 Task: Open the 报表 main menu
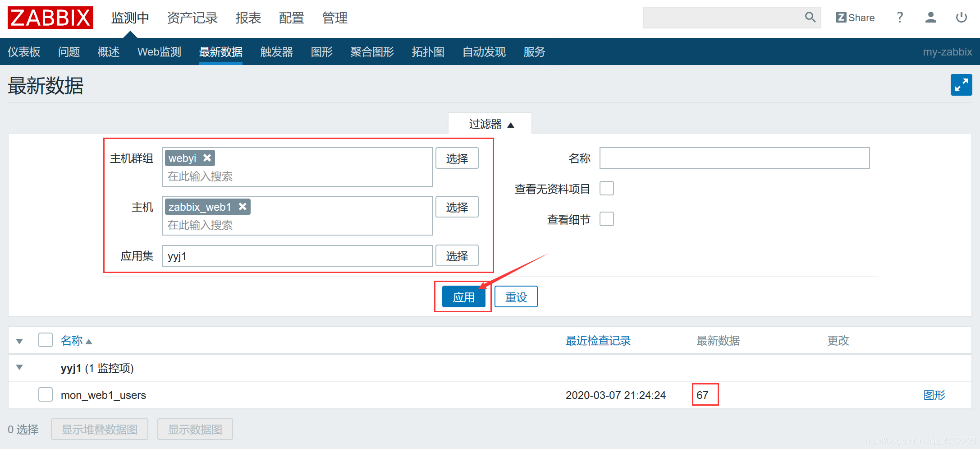(x=248, y=18)
